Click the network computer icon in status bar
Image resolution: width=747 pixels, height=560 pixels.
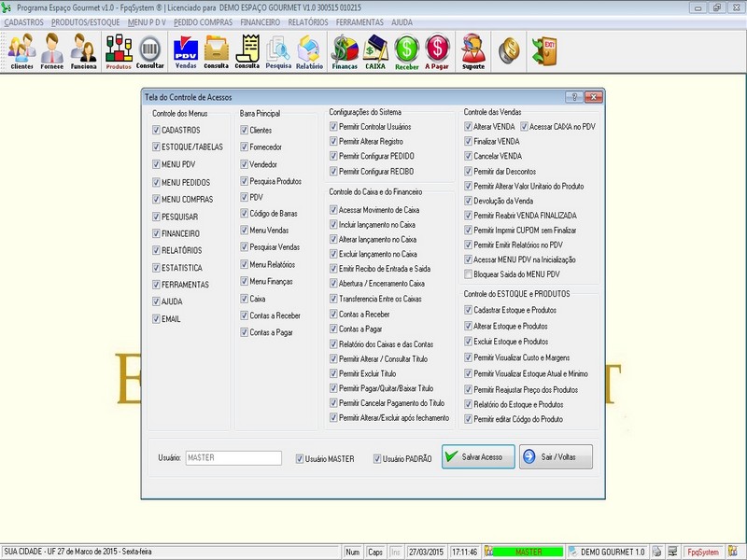point(672,552)
